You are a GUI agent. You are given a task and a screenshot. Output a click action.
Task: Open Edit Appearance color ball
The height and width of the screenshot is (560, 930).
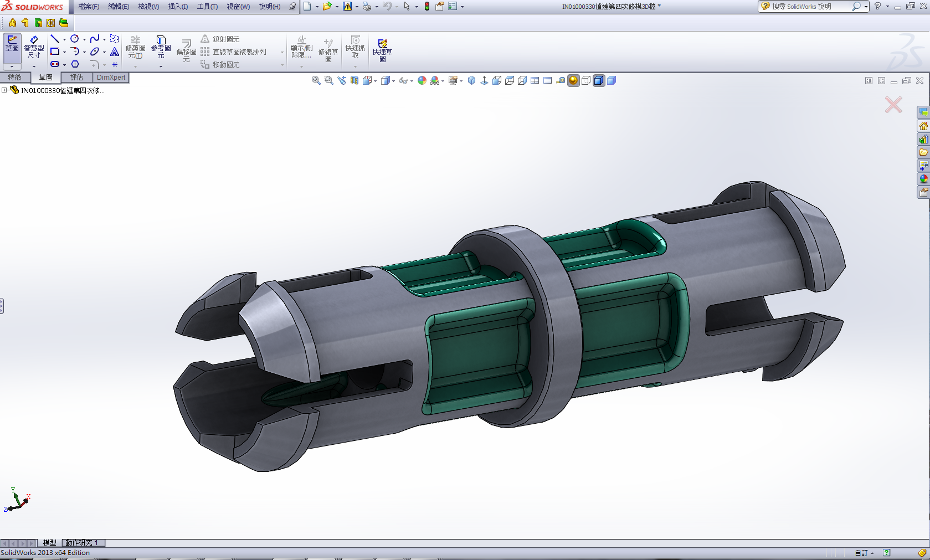(x=422, y=80)
